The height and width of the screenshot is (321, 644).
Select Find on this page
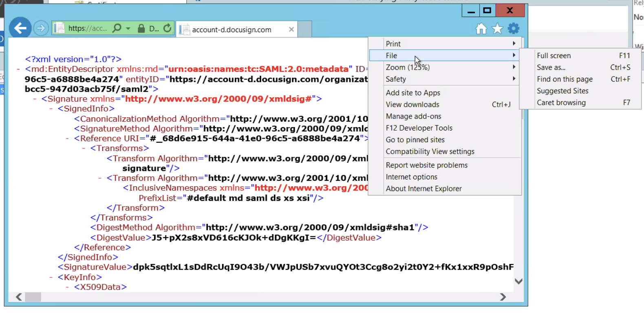pos(565,79)
